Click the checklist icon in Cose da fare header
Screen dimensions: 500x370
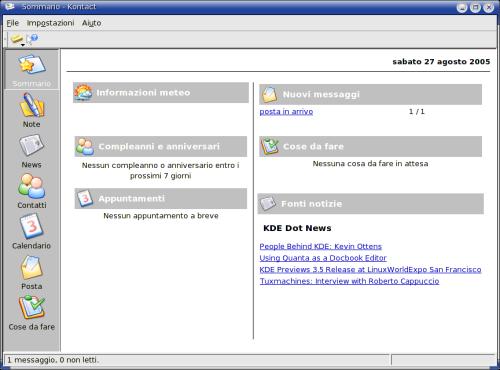point(270,146)
